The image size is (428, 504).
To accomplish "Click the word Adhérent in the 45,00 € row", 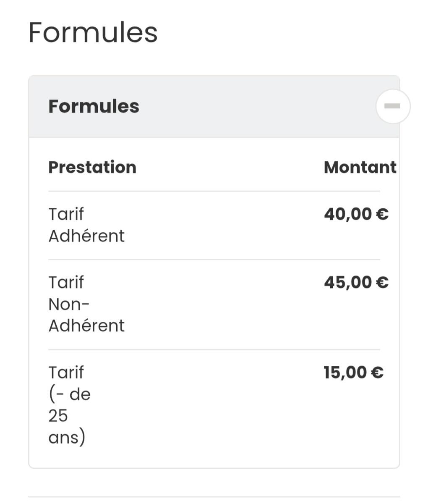I will 86,326.
